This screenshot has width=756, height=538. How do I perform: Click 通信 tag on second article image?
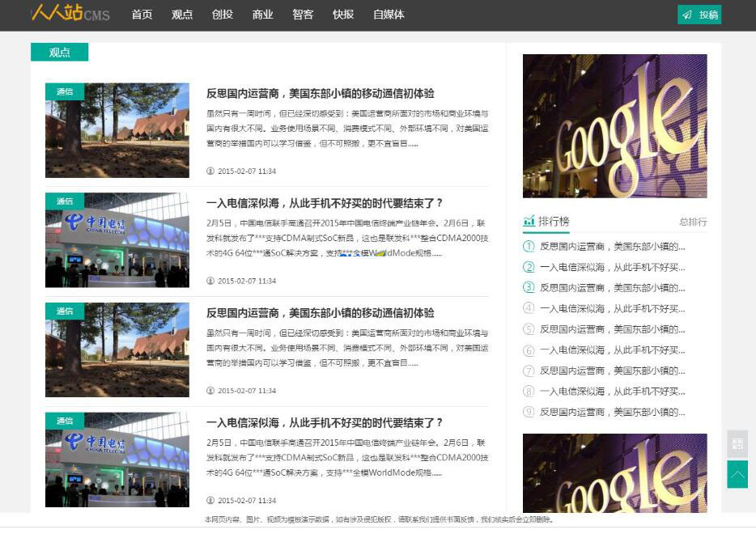pos(65,201)
